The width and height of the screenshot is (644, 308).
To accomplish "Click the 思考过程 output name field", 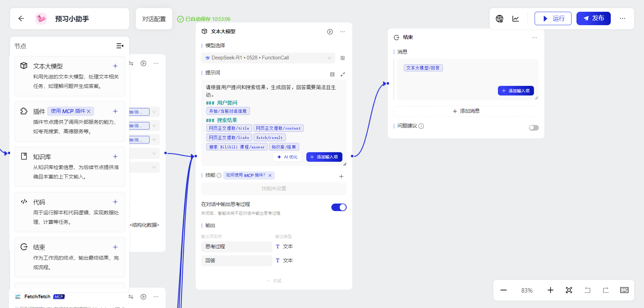I will (237, 247).
